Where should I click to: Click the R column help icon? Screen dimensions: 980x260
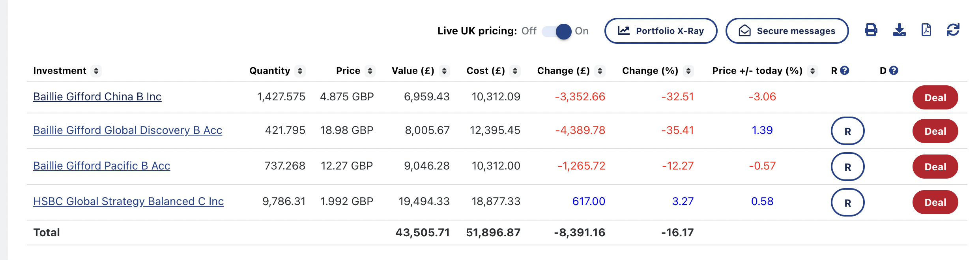click(844, 70)
